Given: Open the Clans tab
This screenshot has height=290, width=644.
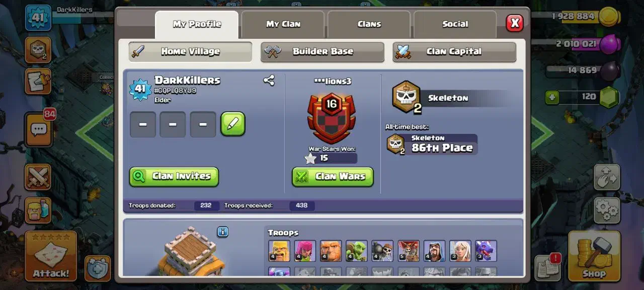Looking at the screenshot, I should [369, 24].
